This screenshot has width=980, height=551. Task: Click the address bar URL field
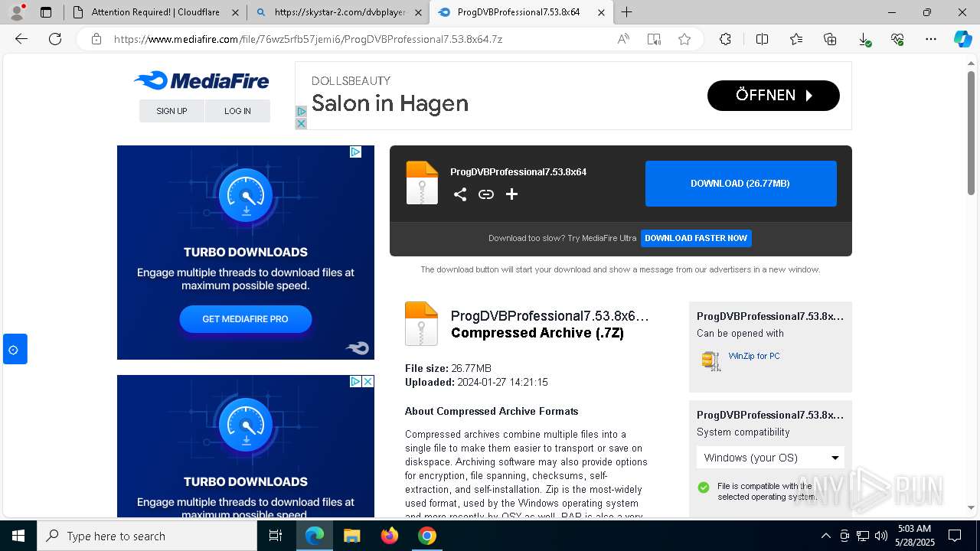tap(360, 39)
